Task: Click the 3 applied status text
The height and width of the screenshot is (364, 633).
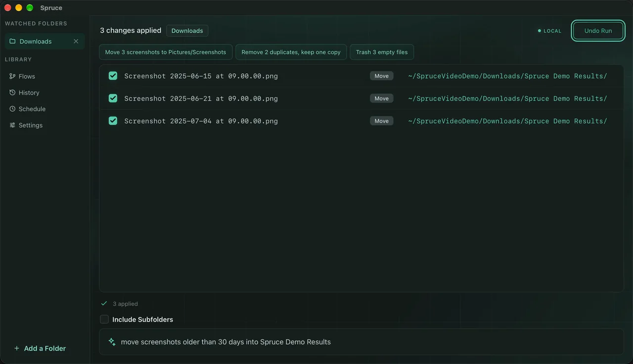Action: click(125, 304)
